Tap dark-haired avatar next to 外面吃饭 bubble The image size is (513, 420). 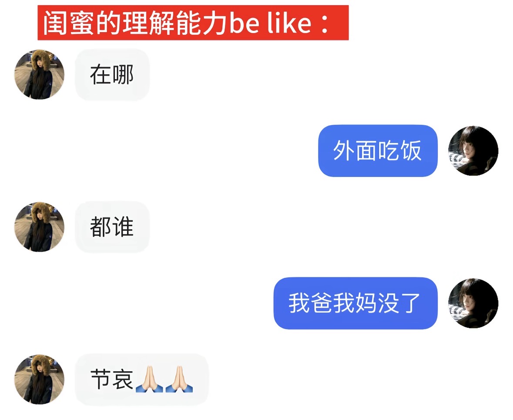coord(473,151)
